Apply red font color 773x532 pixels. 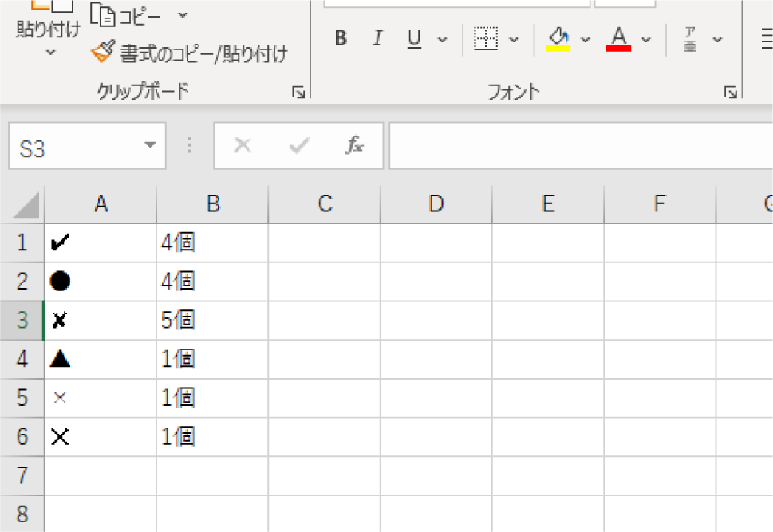pyautogui.click(x=619, y=38)
